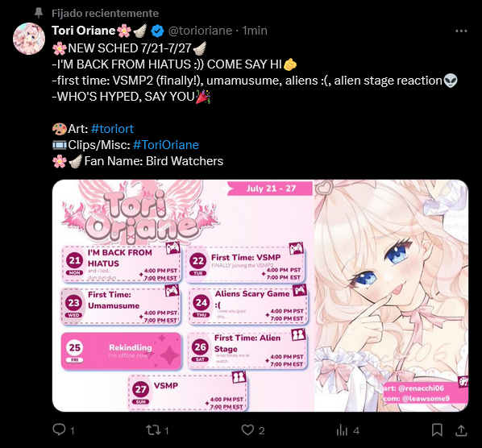Open the 1min timestamp link

point(255,31)
